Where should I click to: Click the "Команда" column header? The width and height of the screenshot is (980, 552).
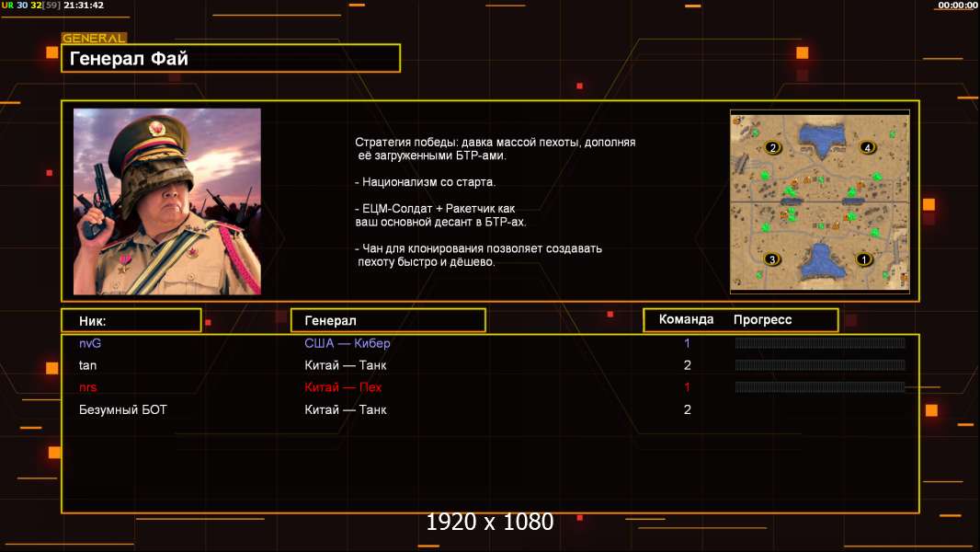686,319
